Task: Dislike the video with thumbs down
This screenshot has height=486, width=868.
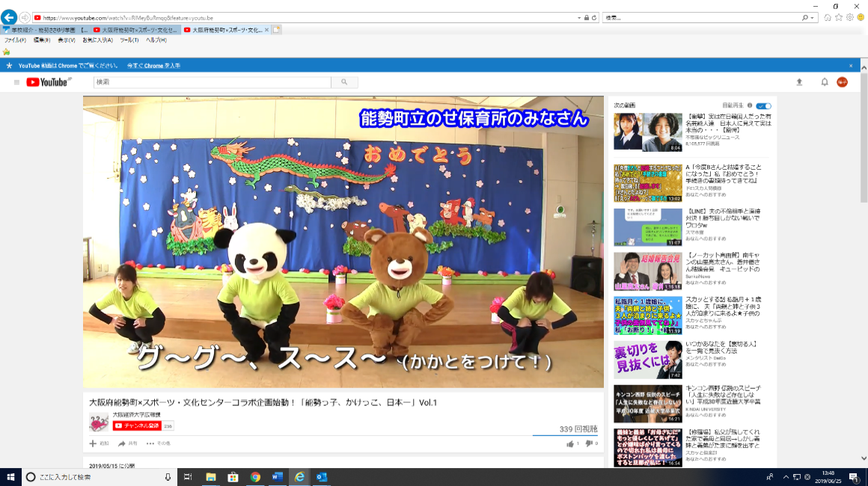Action: coord(589,443)
